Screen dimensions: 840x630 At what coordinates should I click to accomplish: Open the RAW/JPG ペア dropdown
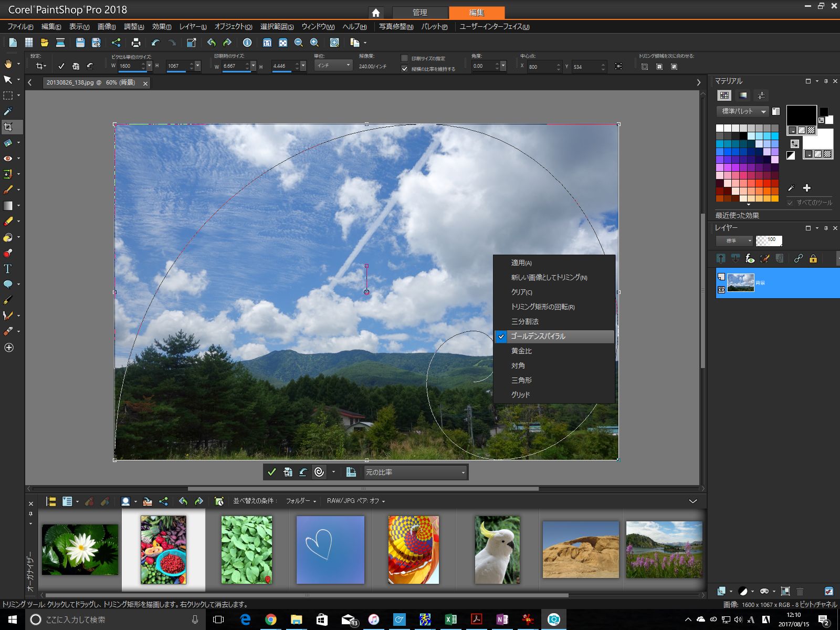[356, 501]
